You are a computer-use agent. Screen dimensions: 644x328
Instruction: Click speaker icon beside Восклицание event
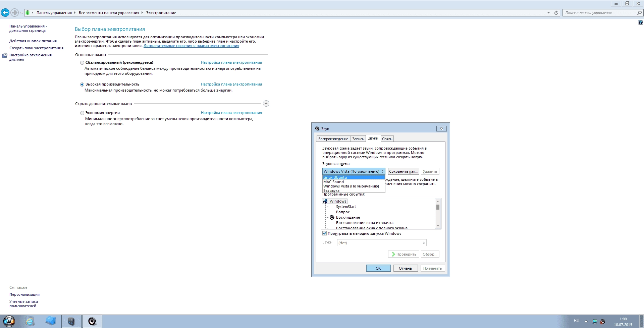[332, 217]
